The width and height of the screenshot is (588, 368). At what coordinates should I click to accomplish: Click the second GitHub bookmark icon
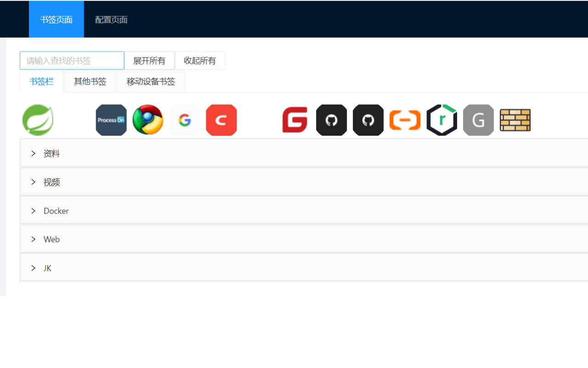click(x=368, y=120)
